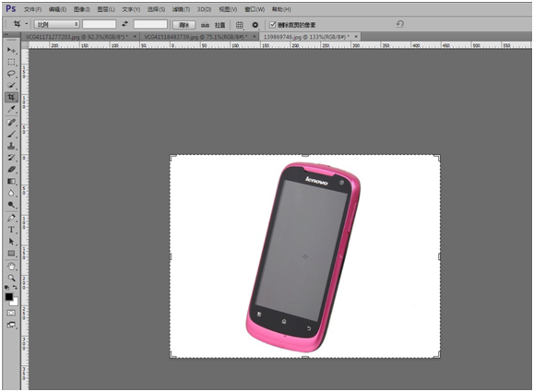Image resolution: width=534 pixels, height=392 pixels.
Task: Select the Path Selection tool
Action: (x=12, y=242)
